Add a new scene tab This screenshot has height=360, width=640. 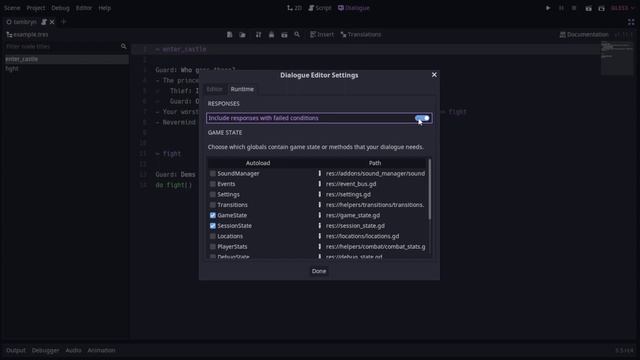(63, 22)
